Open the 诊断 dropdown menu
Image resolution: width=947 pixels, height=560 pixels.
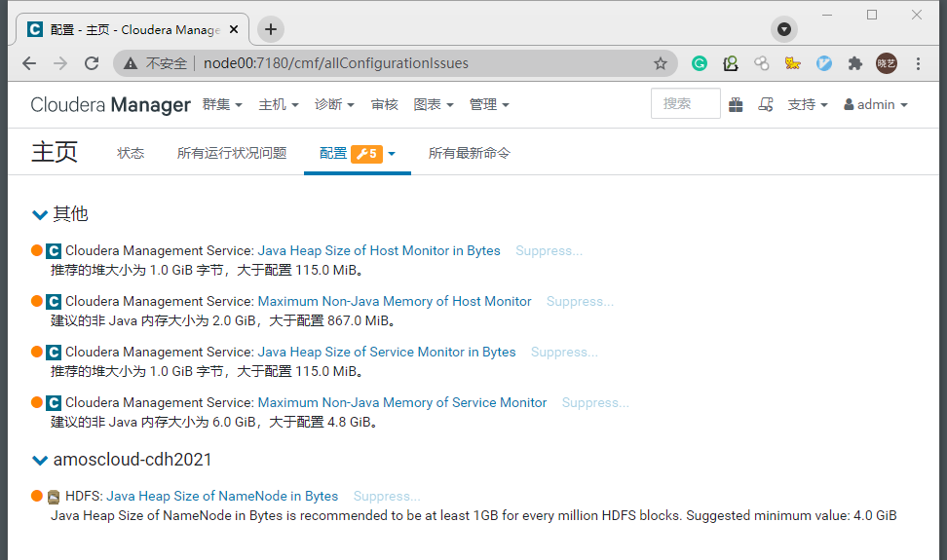pos(334,105)
